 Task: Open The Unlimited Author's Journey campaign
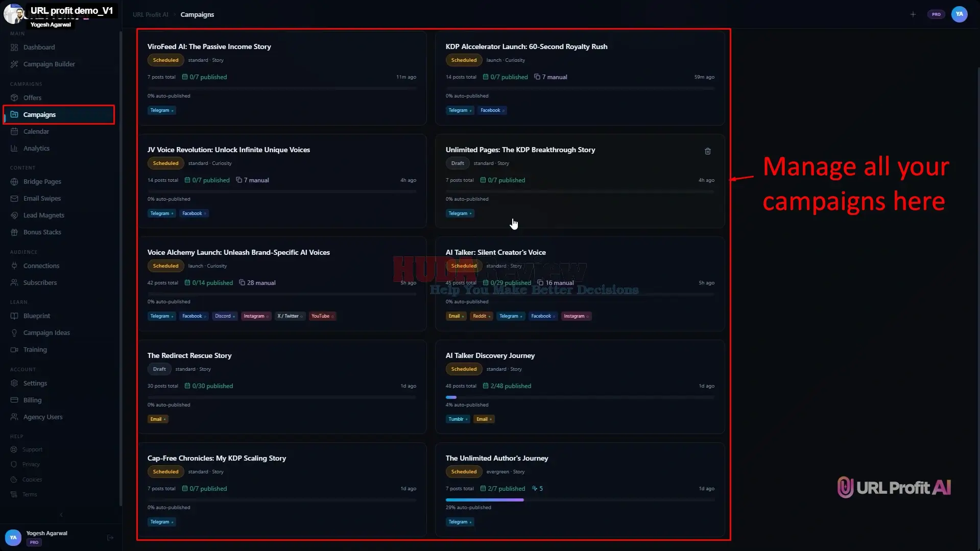coord(496,458)
